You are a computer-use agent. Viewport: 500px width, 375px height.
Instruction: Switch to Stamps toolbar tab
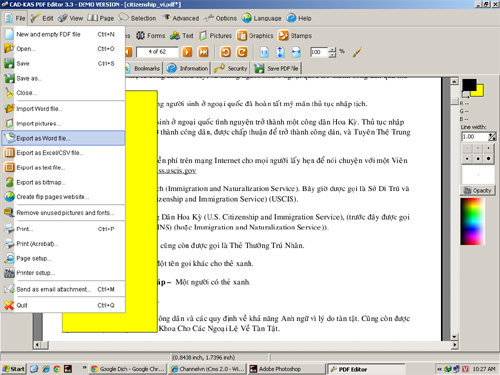point(295,35)
